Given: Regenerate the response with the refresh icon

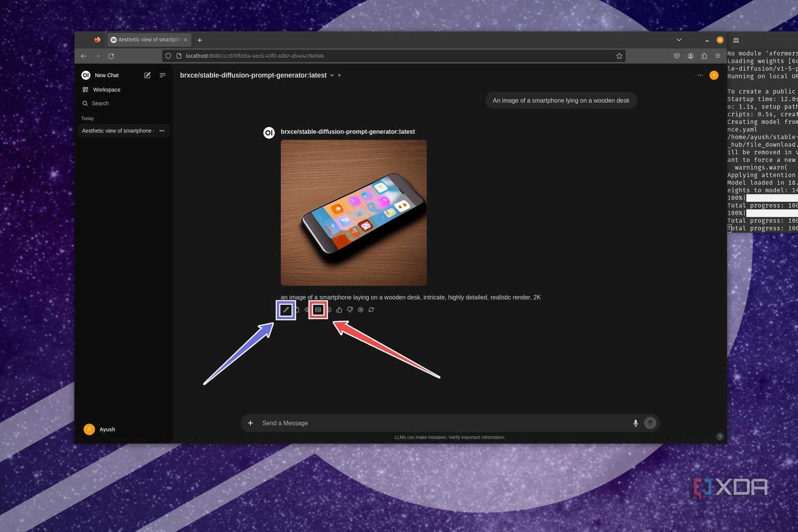Looking at the screenshot, I should (x=371, y=310).
